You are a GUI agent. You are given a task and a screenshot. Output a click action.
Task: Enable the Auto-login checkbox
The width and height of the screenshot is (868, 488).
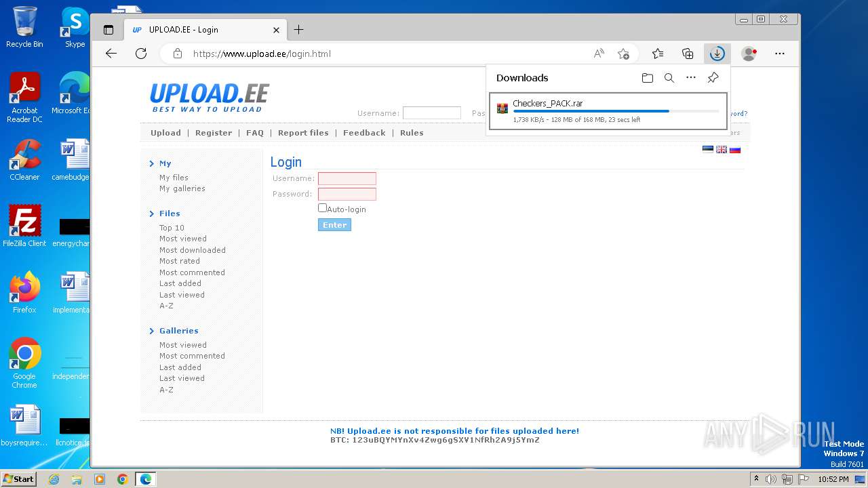[322, 208]
